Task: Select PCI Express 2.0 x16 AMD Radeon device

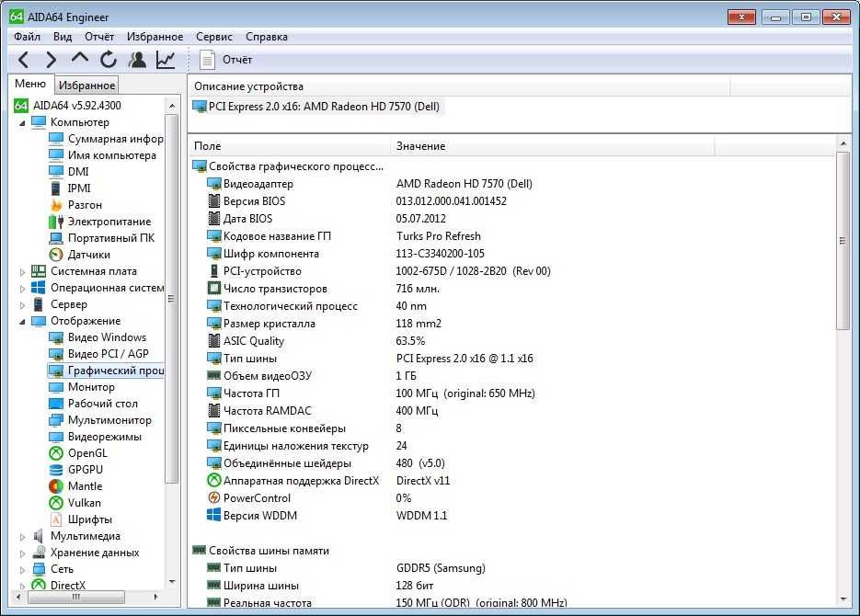Action: [x=316, y=107]
